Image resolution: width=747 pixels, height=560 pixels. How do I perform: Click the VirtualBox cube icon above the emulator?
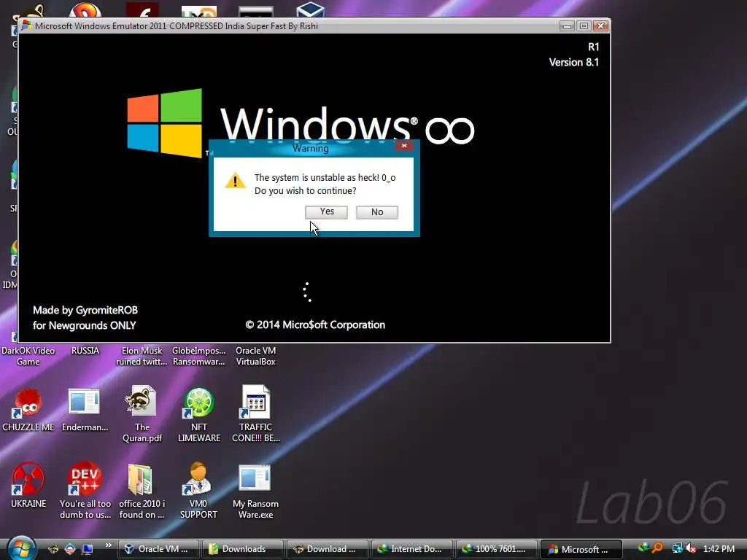click(310, 9)
